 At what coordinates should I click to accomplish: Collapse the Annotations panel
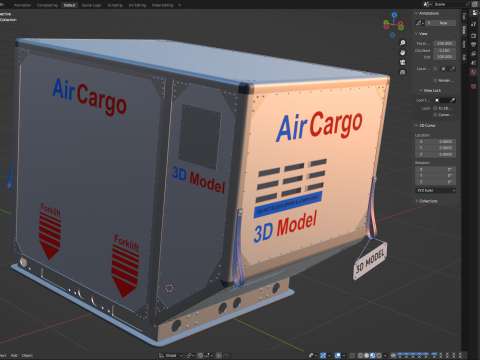416,13
